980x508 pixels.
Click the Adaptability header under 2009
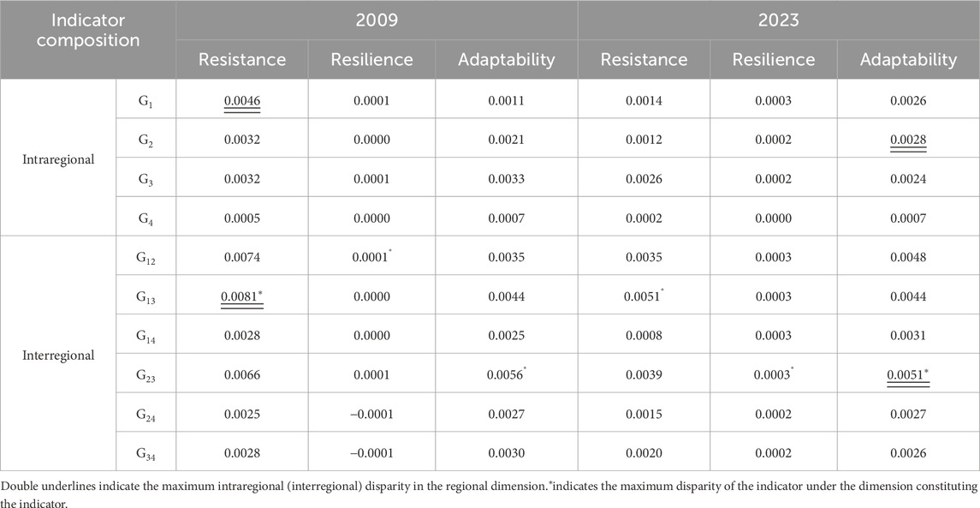click(506, 59)
